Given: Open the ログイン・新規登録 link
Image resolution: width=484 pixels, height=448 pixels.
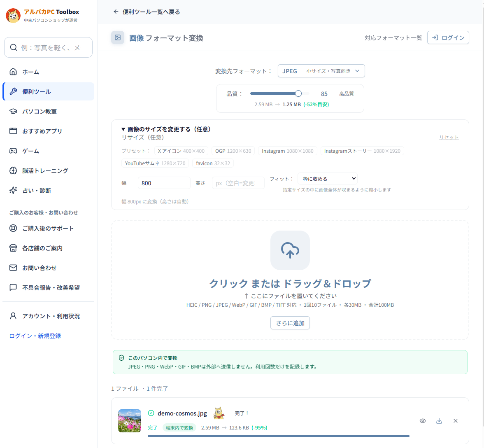Looking at the screenshot, I should [x=35, y=336].
